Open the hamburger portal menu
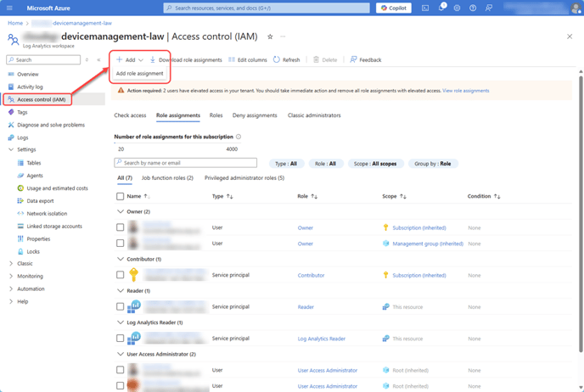Screen dimensions: 584x392 (9, 8)
